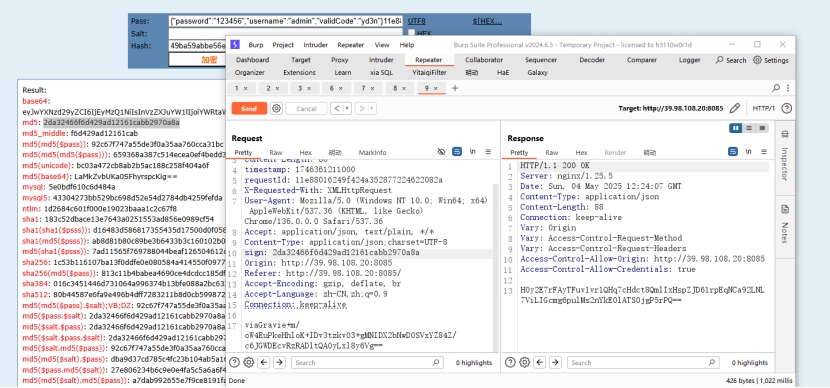The height and width of the screenshot is (388, 830).
Task: Click highlighted md5 hash value in Result
Action: coord(111,123)
